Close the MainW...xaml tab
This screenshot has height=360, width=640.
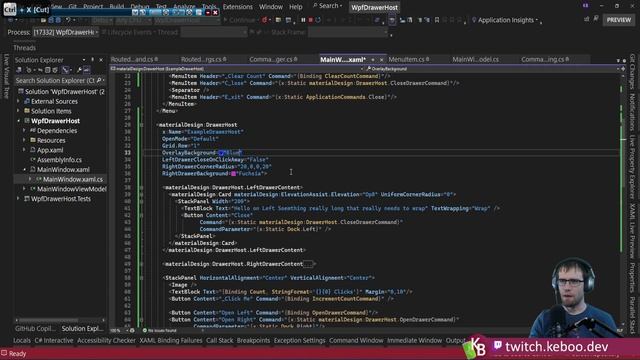point(382,60)
